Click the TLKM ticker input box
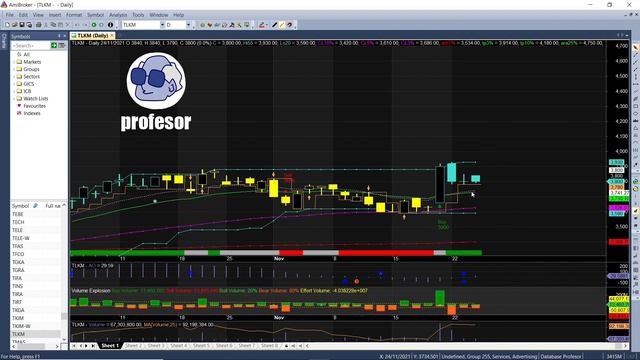Viewport: 640px width, 360px height. coord(140,25)
